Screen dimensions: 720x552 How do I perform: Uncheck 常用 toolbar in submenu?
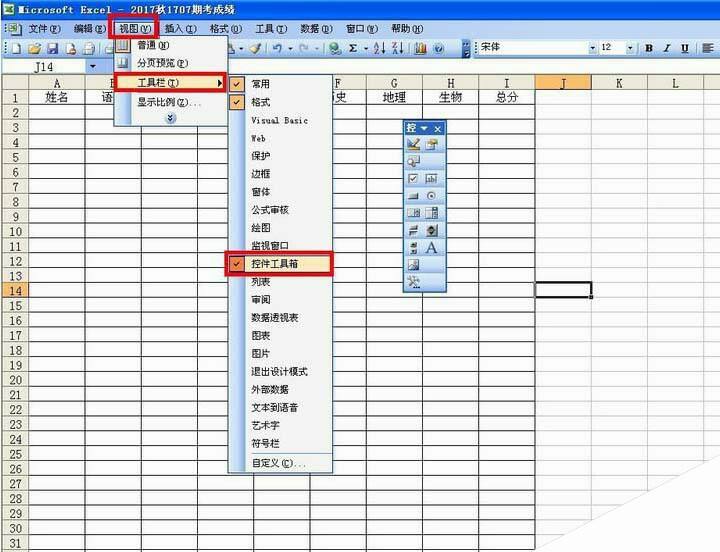[x=280, y=84]
